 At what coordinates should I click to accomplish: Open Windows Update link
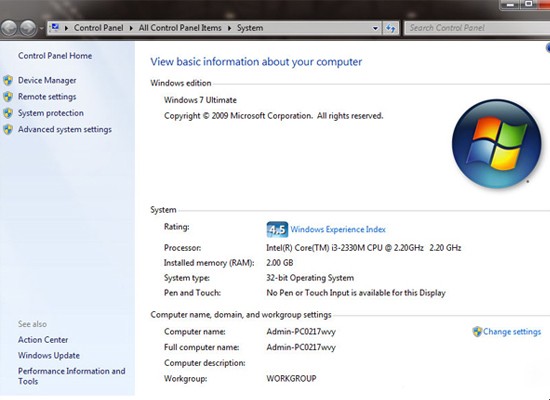pos(49,355)
